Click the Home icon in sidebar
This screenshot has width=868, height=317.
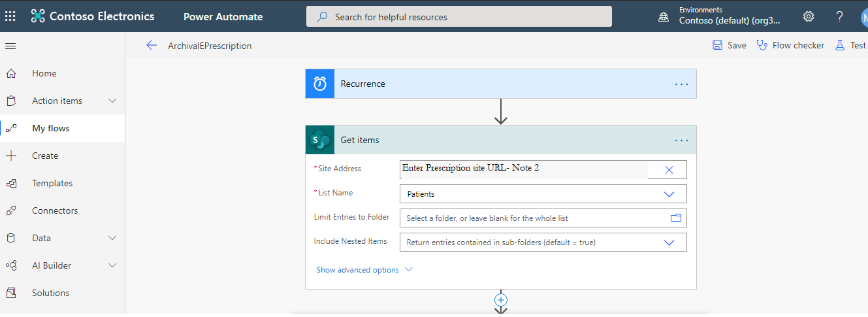click(10, 73)
